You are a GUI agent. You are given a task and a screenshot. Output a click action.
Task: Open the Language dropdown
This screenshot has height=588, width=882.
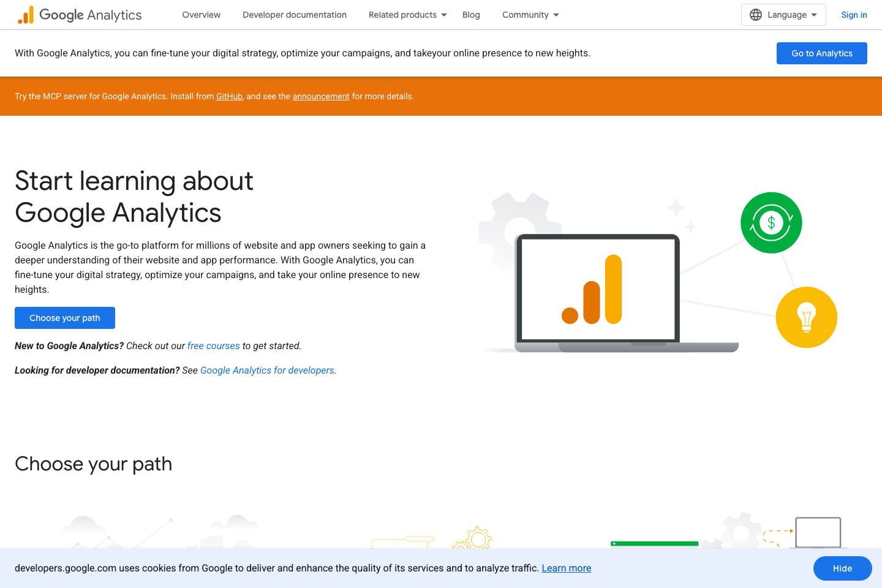pos(783,15)
